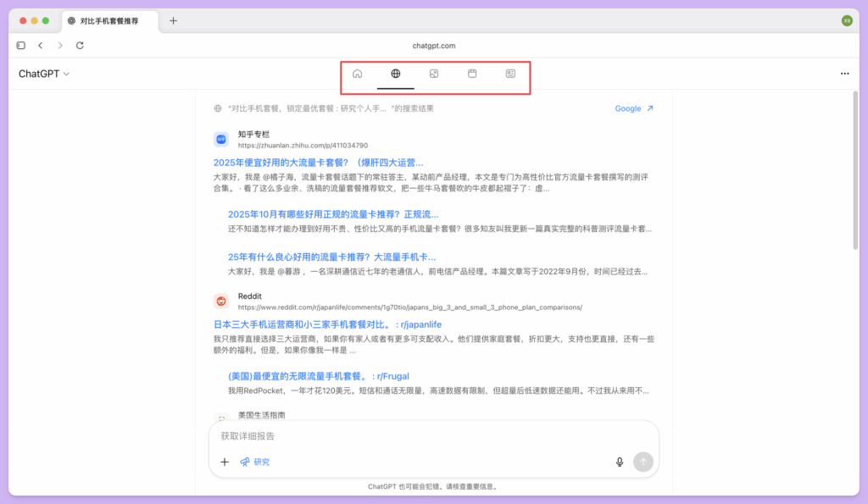Image resolution: width=868 pixels, height=504 pixels.
Task: Open the three-dot options menu
Action: pyautogui.click(x=844, y=74)
